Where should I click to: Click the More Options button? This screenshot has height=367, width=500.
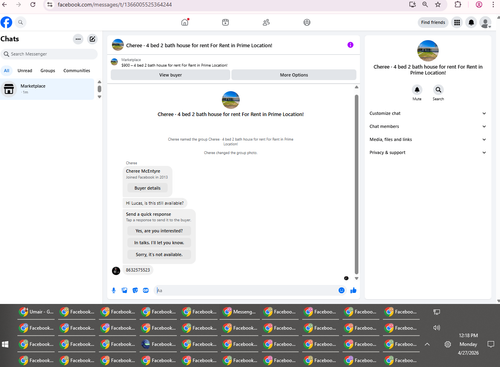click(x=294, y=75)
